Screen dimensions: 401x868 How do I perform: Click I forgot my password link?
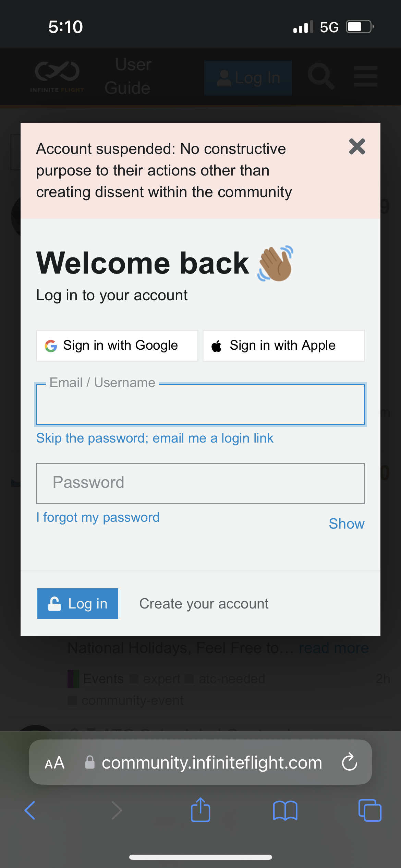tap(98, 517)
